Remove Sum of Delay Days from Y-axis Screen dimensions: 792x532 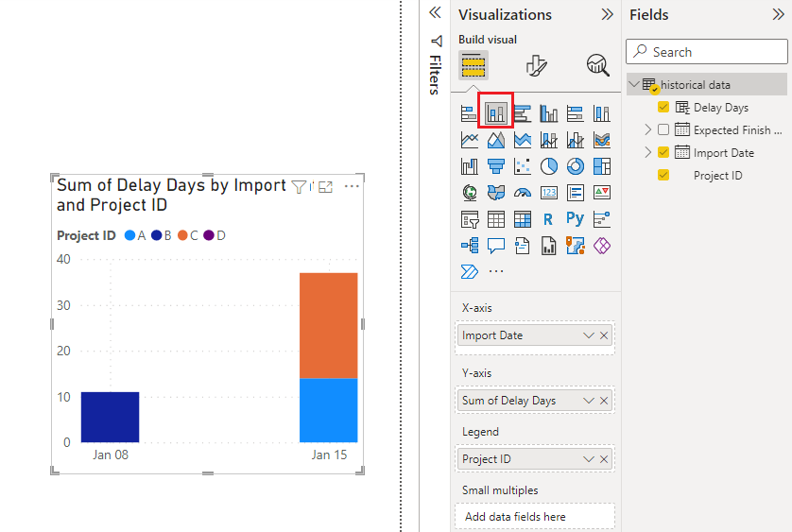point(604,401)
